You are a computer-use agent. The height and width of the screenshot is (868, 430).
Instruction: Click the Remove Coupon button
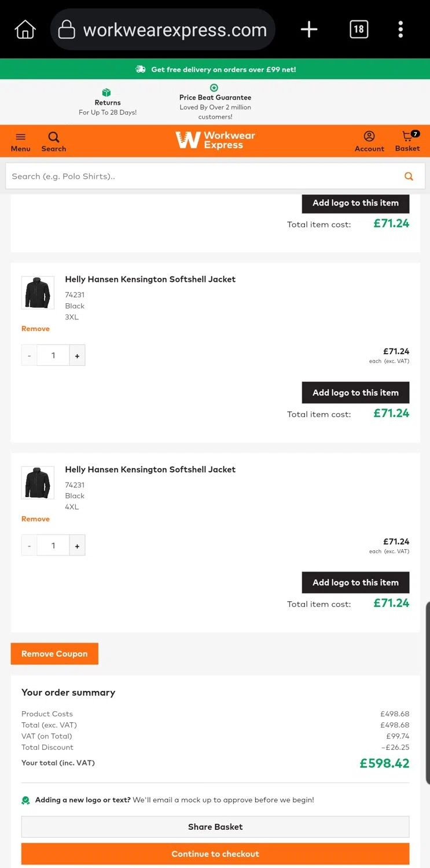[x=54, y=654]
